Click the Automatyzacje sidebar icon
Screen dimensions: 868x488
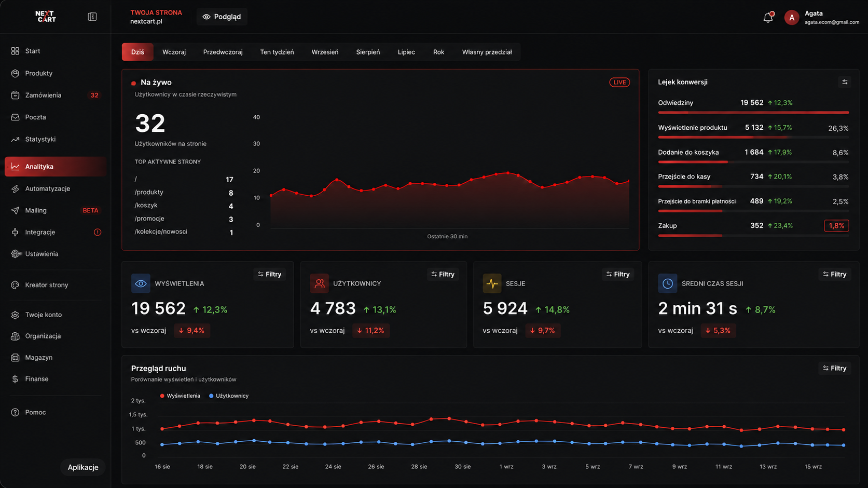point(15,188)
